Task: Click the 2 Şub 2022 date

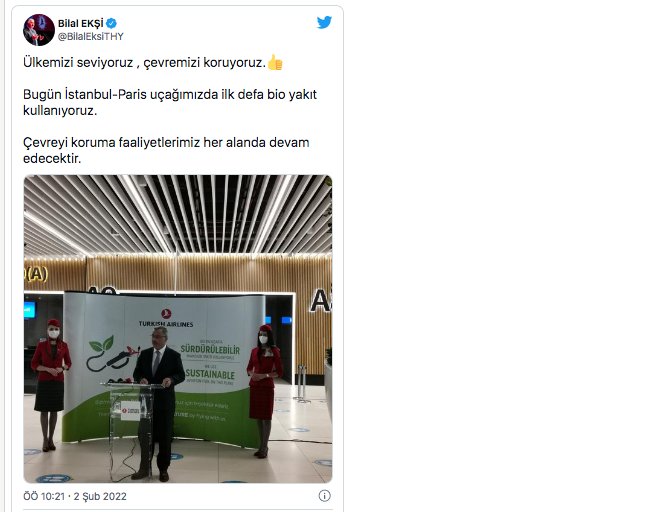Action: [x=100, y=496]
